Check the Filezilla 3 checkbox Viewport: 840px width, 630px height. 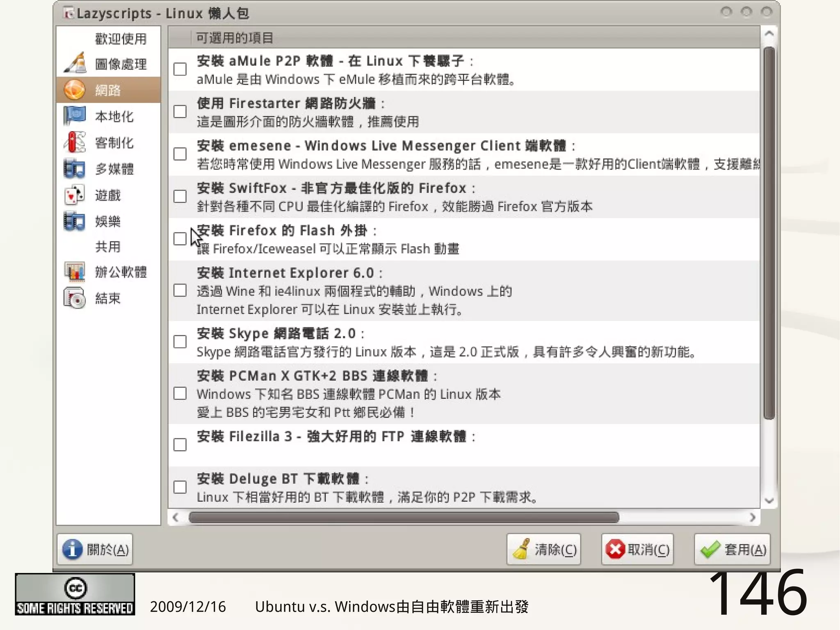(x=180, y=444)
